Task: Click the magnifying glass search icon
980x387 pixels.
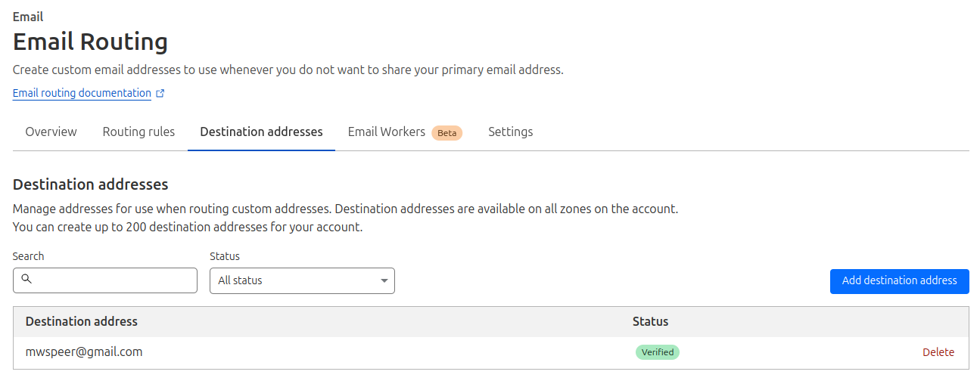Action: point(26,280)
